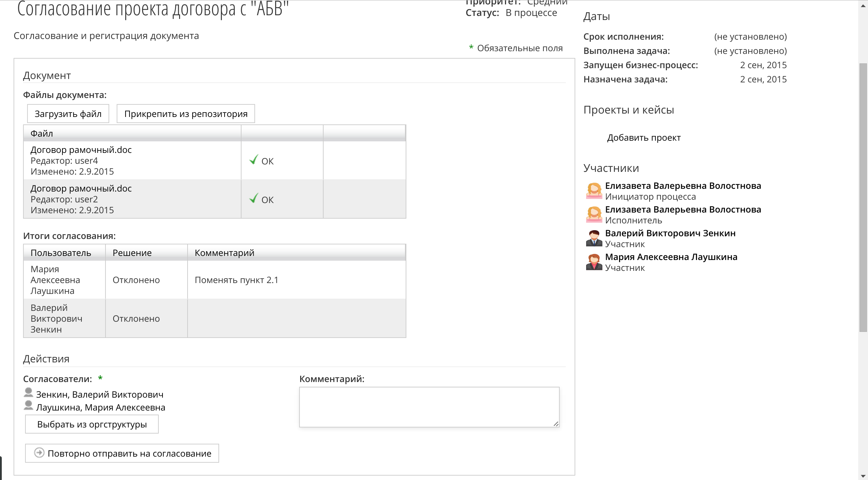Open participant Мария Алексеевна Лаушкина profile
Screen dimensions: 868x480
click(671, 257)
